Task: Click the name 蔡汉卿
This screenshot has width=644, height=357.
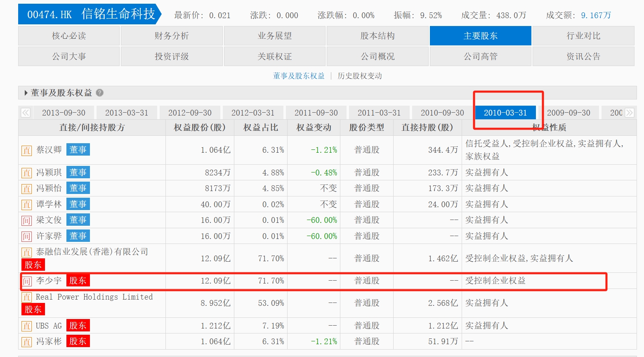Action: pyautogui.click(x=49, y=150)
